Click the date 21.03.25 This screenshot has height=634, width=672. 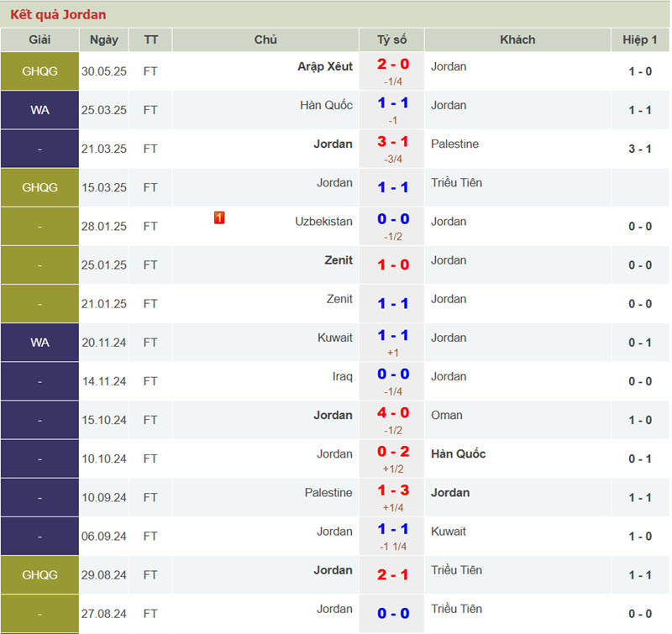[x=104, y=149]
